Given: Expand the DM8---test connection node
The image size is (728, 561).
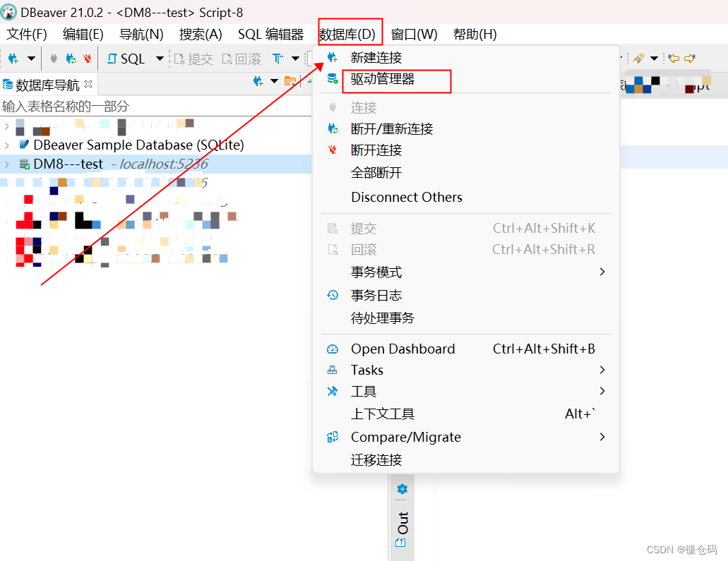Looking at the screenshot, I should point(6,164).
